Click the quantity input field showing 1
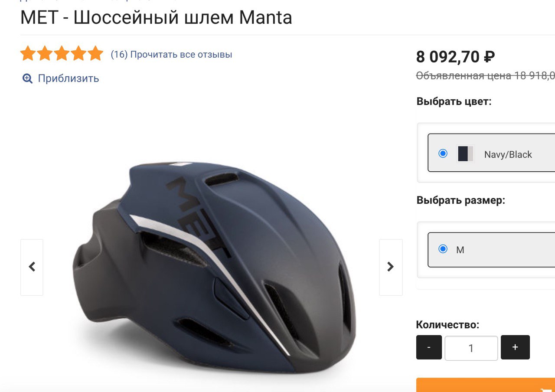The width and height of the screenshot is (555, 392). (471, 348)
